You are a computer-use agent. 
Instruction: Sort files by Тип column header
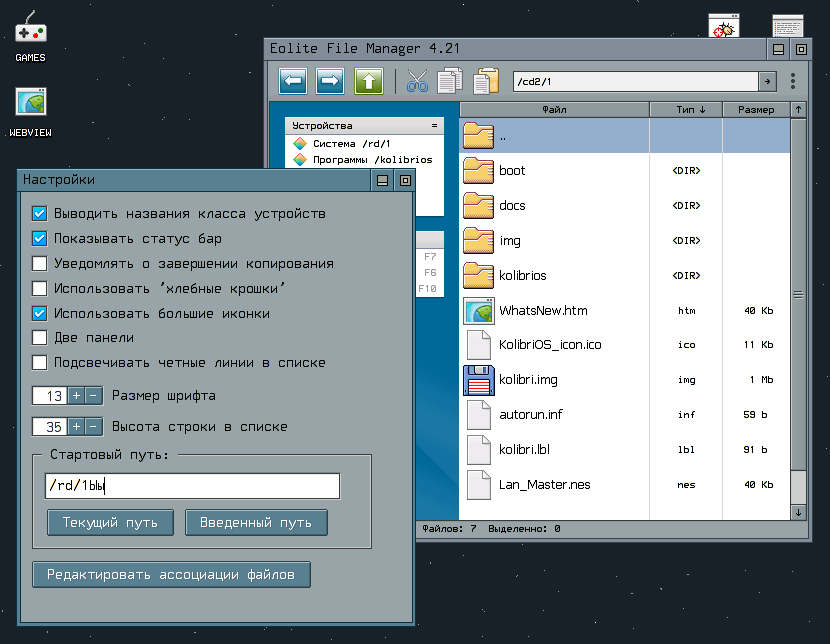690,109
